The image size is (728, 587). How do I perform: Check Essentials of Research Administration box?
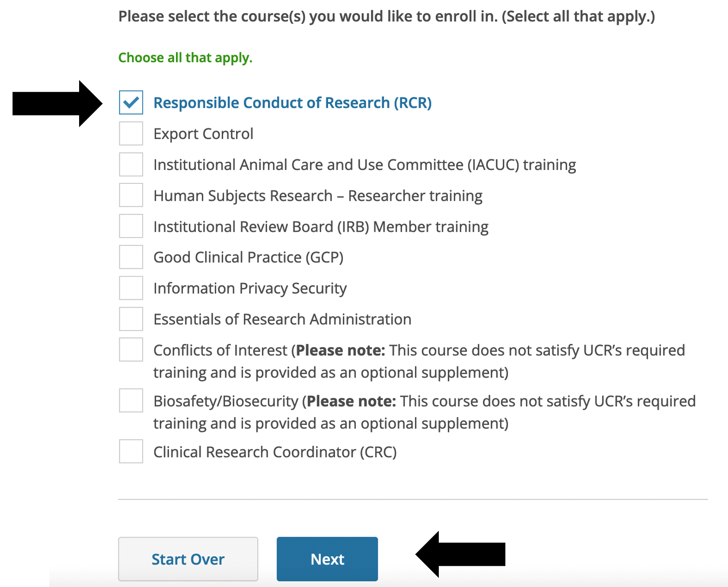point(131,319)
